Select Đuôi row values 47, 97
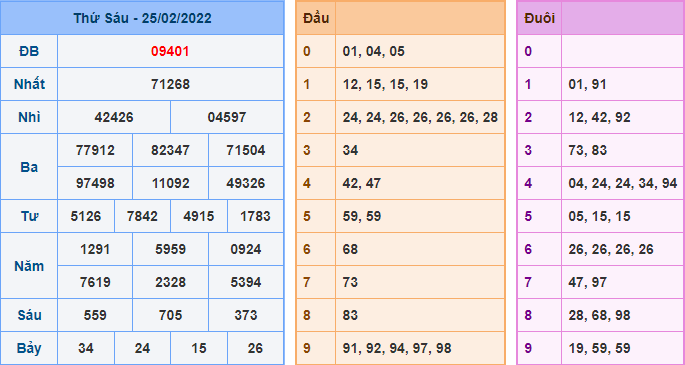This screenshot has height=365, width=685. (588, 282)
